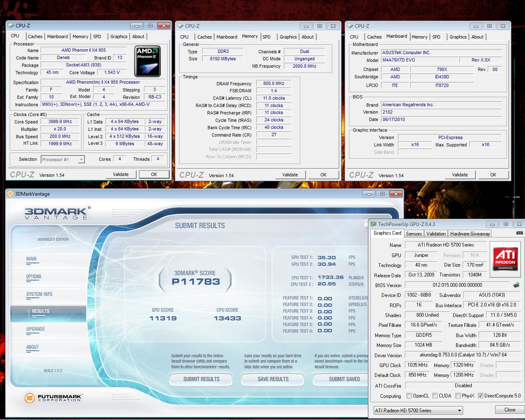Select CPU tab in Mainboard CPU-Z window
Viewport: 525px width, 420px height.
[354, 37]
